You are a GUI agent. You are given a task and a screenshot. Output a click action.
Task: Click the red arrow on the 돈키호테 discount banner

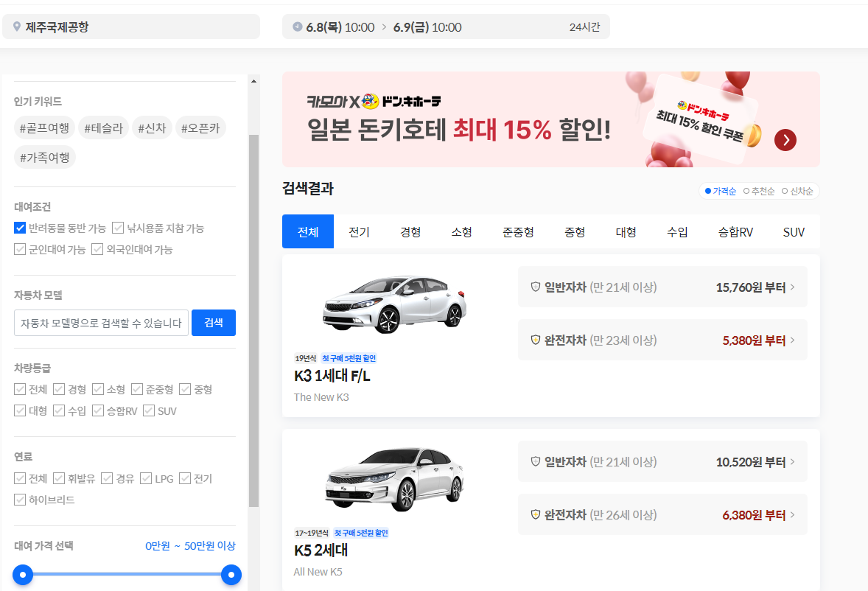pyautogui.click(x=785, y=140)
